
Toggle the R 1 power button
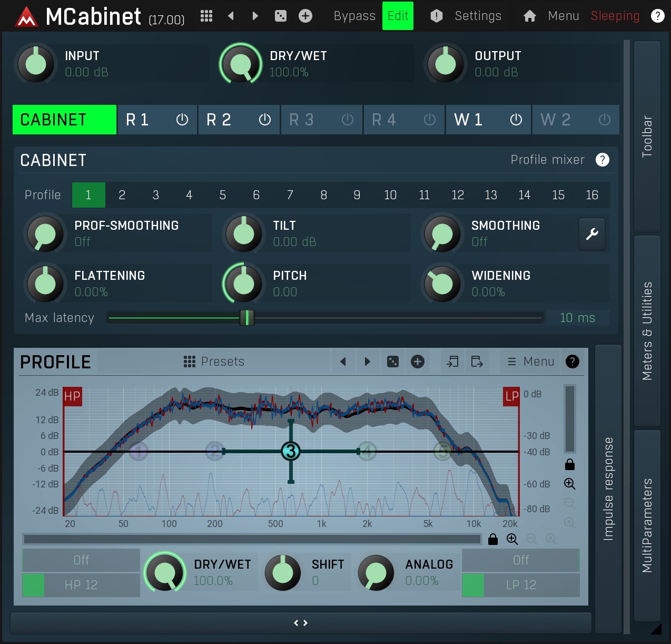182,120
